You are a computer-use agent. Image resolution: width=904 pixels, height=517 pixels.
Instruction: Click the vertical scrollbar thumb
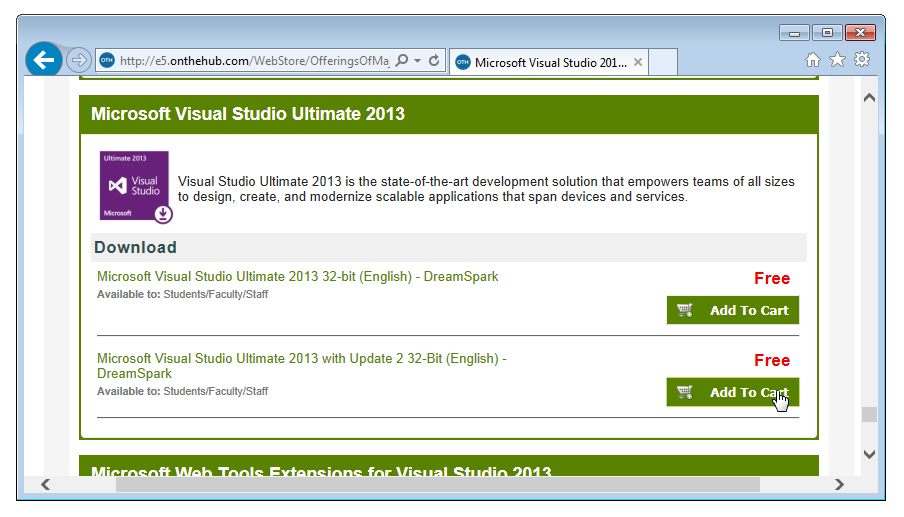(869, 414)
